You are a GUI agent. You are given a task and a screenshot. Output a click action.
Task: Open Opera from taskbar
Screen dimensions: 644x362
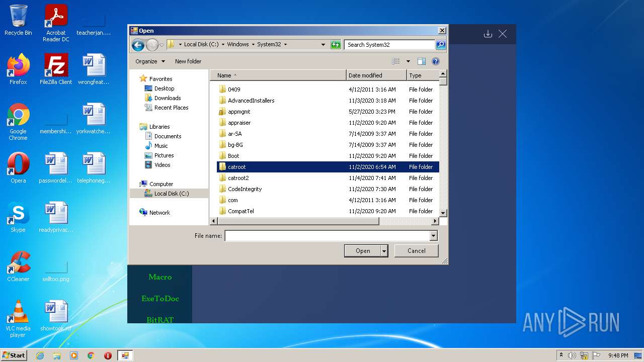pyautogui.click(x=108, y=355)
